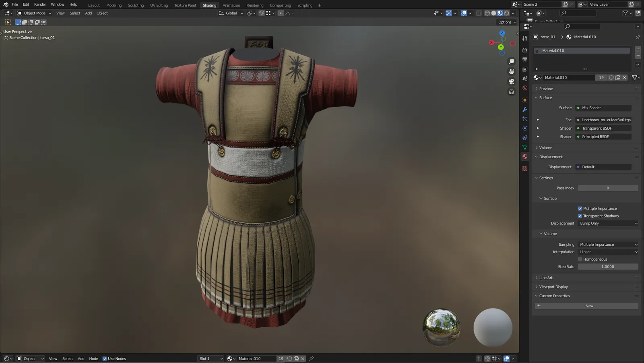644x363 pixels.
Task: Uncheck Multiple Importance checkbox
Action: (580, 209)
